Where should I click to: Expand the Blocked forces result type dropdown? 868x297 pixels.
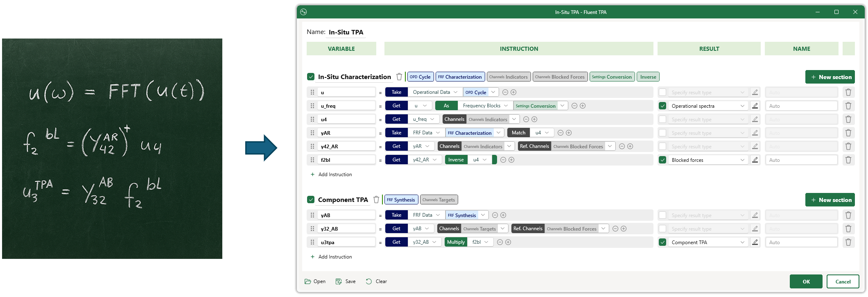[x=742, y=160]
